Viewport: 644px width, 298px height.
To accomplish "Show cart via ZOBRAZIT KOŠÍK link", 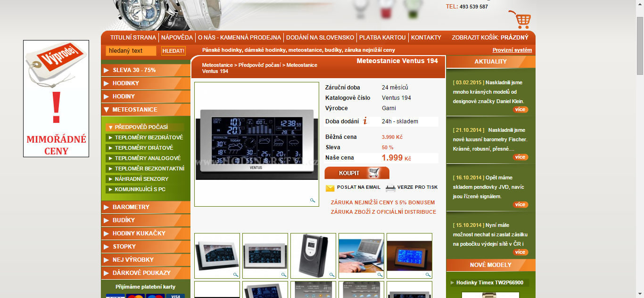I will click(490, 38).
